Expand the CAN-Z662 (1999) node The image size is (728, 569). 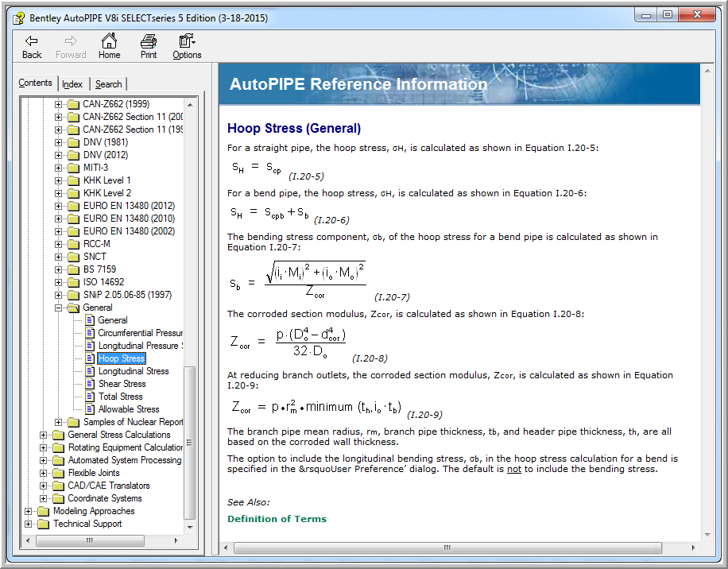tap(58, 104)
